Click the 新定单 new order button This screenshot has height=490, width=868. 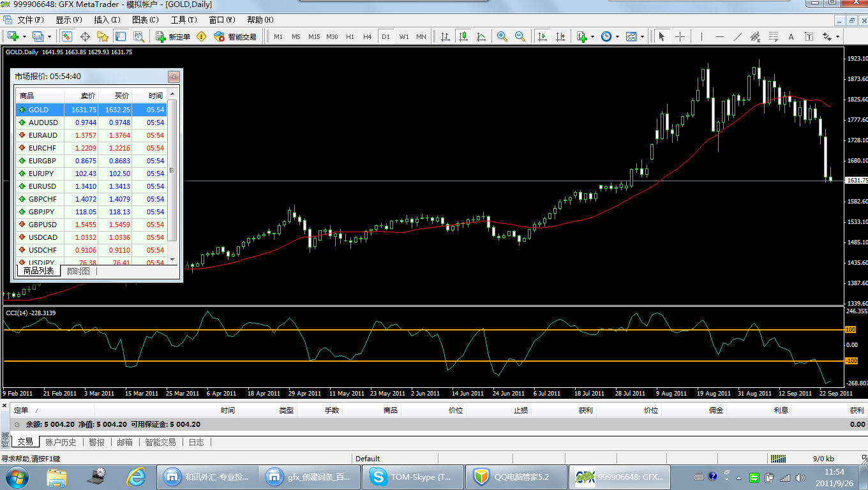point(173,36)
